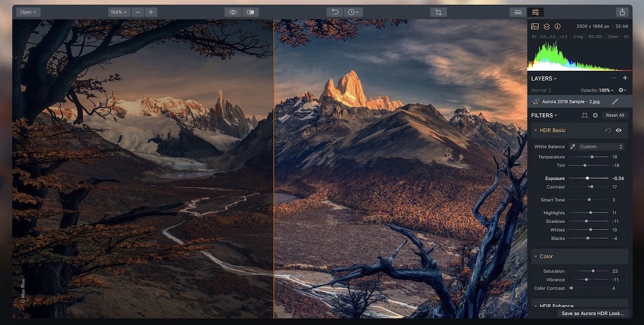Click the Undo arrow in the toolbar
The height and width of the screenshot is (325, 644).
pos(335,12)
